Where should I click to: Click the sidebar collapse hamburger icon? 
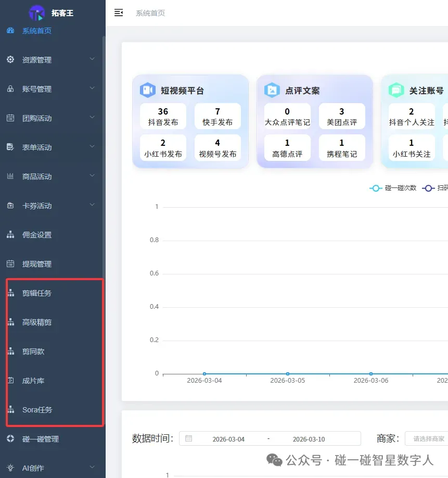[x=119, y=12]
